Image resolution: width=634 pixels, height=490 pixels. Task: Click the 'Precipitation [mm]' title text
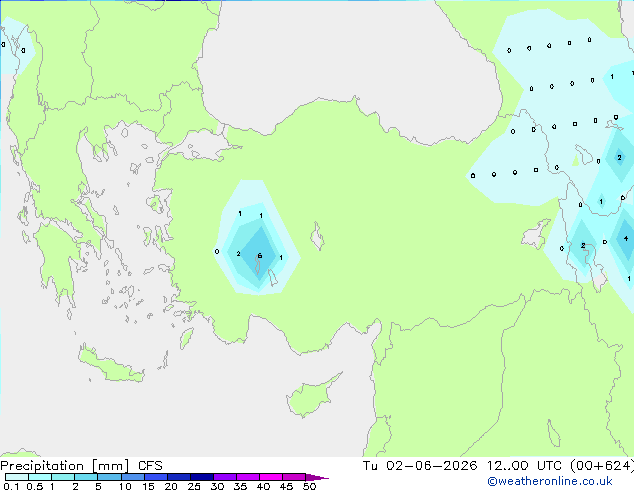click(x=65, y=466)
